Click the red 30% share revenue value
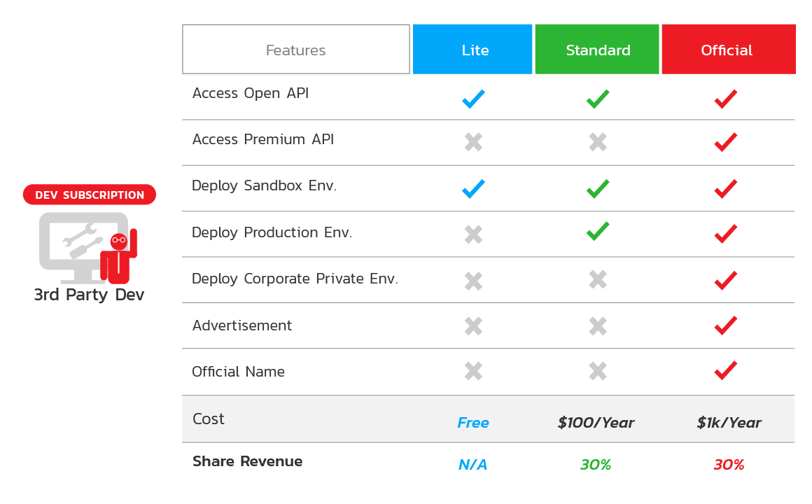The width and height of the screenshot is (812, 504). point(729,465)
